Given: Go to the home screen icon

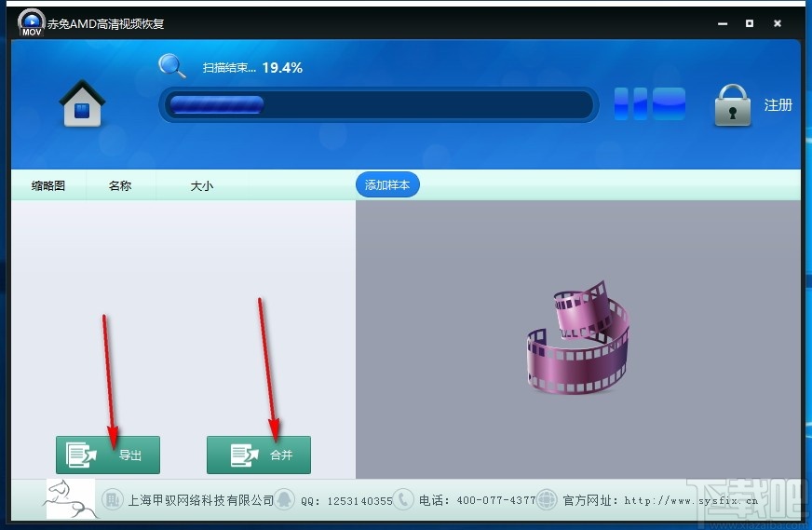Looking at the screenshot, I should click(82, 103).
